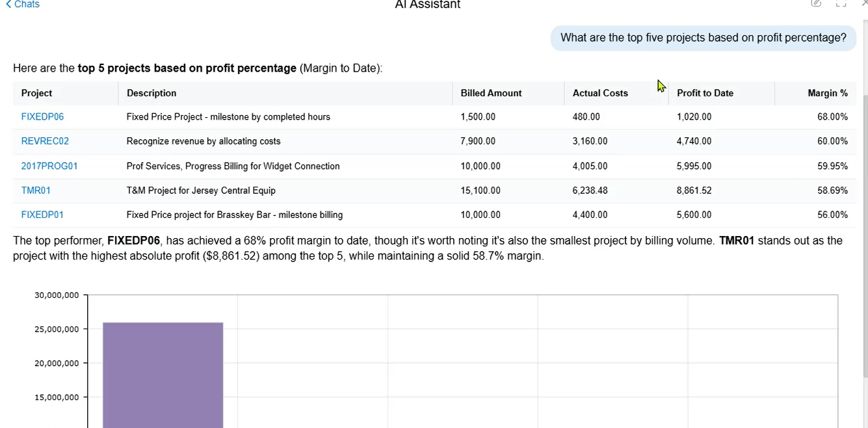Click margin value 58.69%
868x428 pixels.
pos(832,191)
